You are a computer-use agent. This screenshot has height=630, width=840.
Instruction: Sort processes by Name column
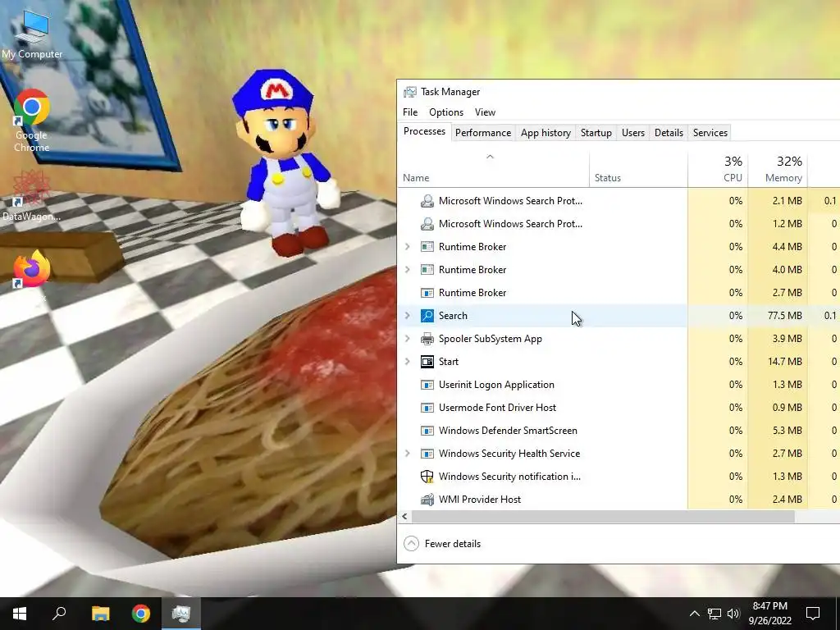coord(493,171)
